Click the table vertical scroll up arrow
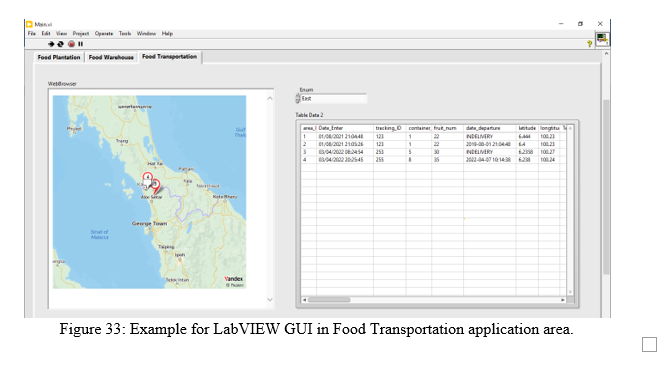The image size is (662, 388). pyautogui.click(x=570, y=128)
